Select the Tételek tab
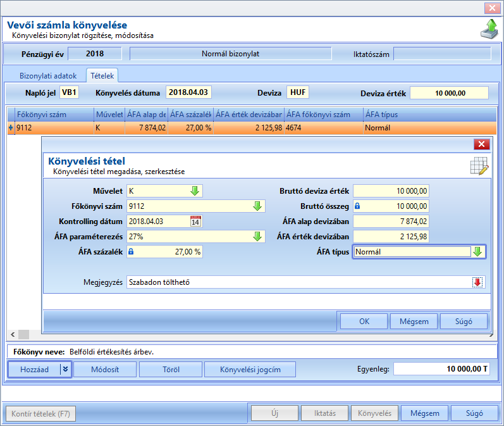This screenshot has height=426, width=504. (x=102, y=76)
